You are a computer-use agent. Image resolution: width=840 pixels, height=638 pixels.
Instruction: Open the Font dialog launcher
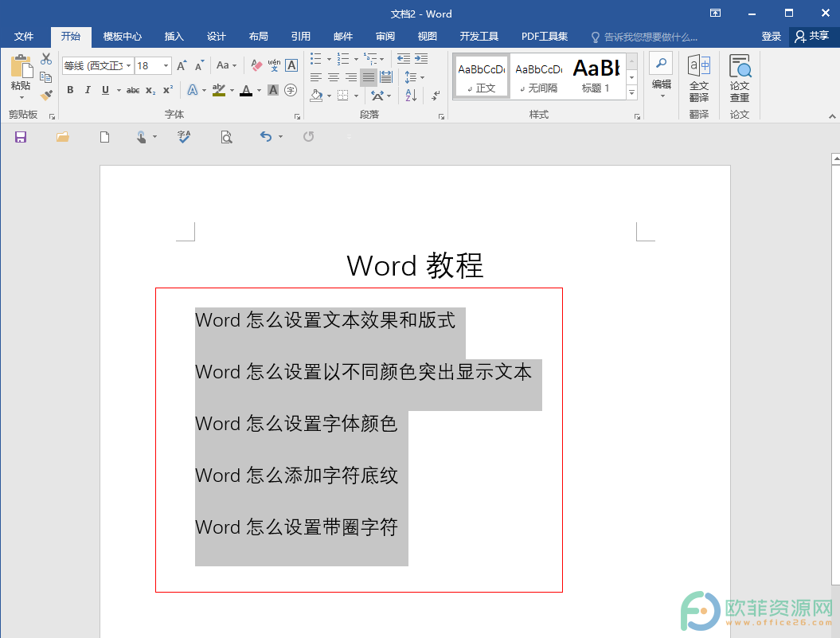click(x=297, y=115)
